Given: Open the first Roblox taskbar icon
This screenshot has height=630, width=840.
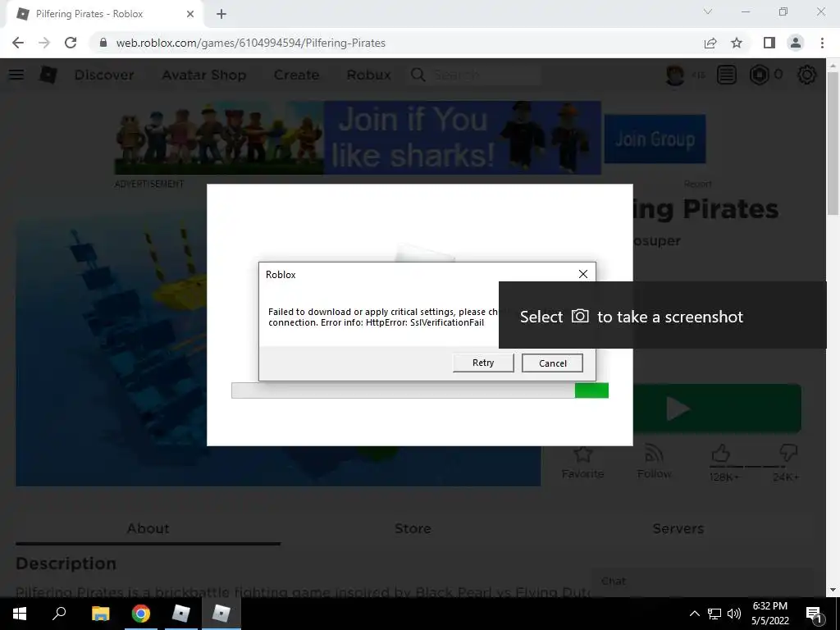Looking at the screenshot, I should click(x=181, y=614).
